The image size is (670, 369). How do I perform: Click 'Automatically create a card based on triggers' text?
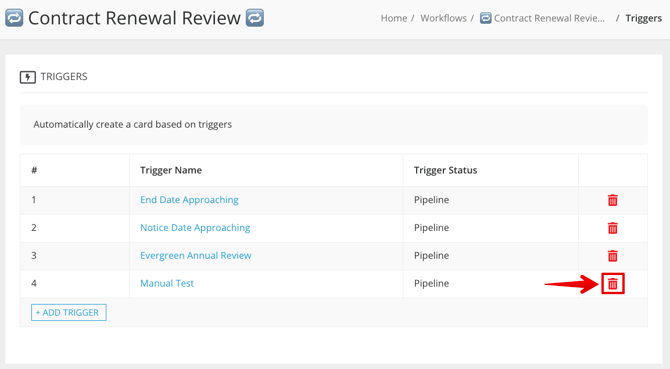click(x=132, y=124)
